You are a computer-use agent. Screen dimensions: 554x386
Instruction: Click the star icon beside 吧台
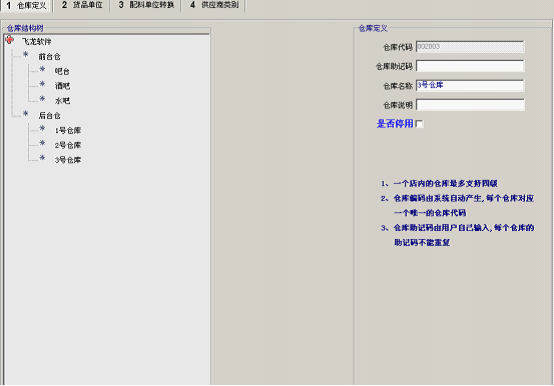(42, 69)
